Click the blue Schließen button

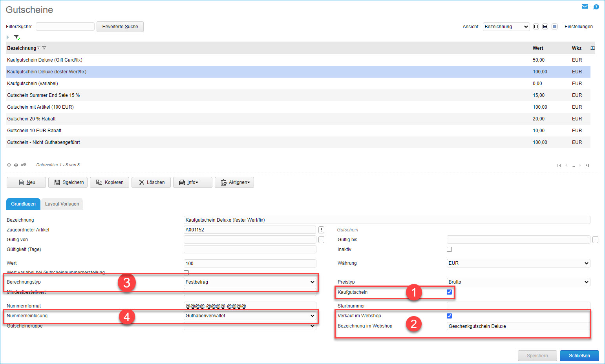pyautogui.click(x=579, y=356)
